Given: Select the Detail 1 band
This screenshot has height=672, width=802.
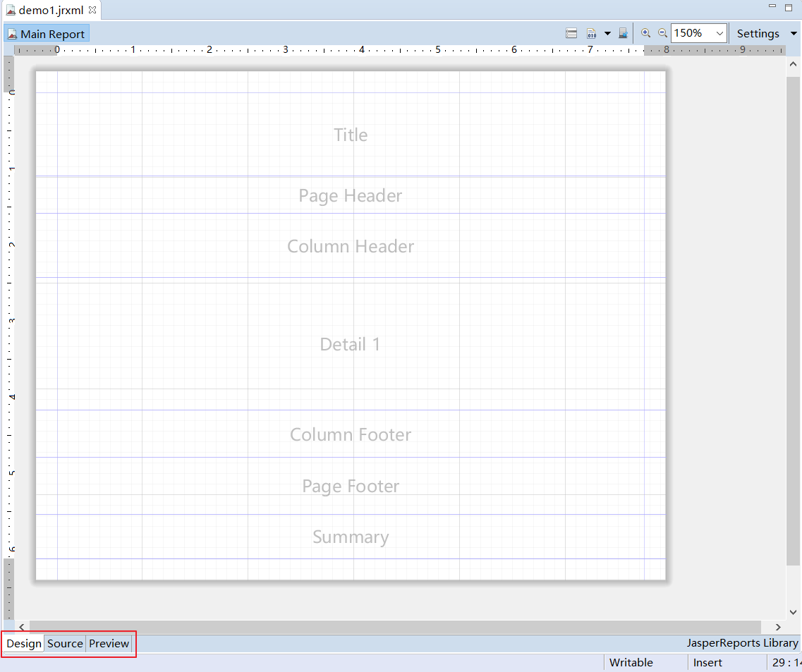Looking at the screenshot, I should click(351, 344).
